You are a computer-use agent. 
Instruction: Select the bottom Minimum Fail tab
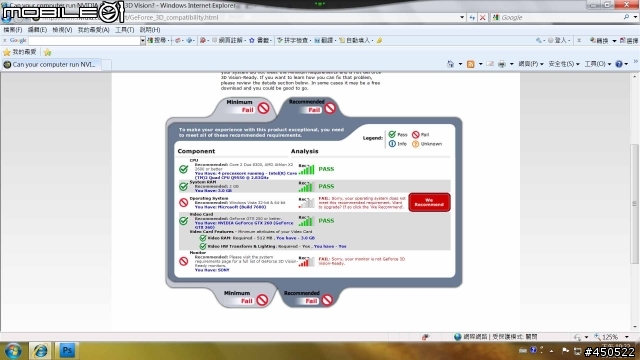(x=246, y=297)
